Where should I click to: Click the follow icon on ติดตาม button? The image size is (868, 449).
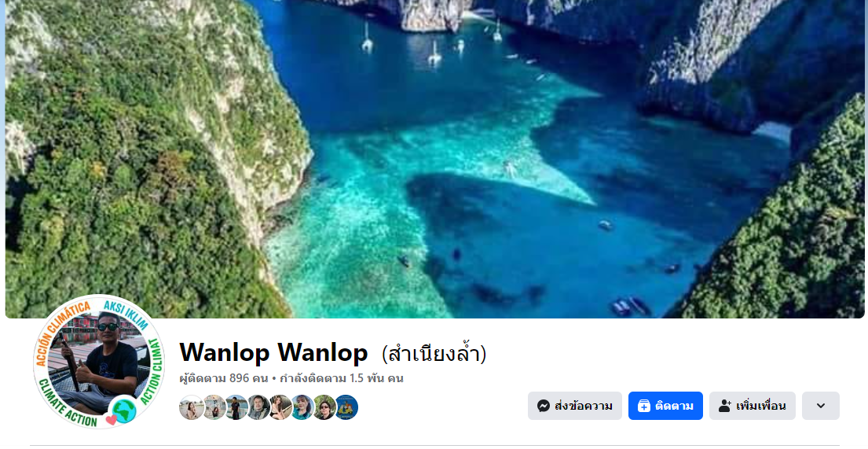pos(644,406)
